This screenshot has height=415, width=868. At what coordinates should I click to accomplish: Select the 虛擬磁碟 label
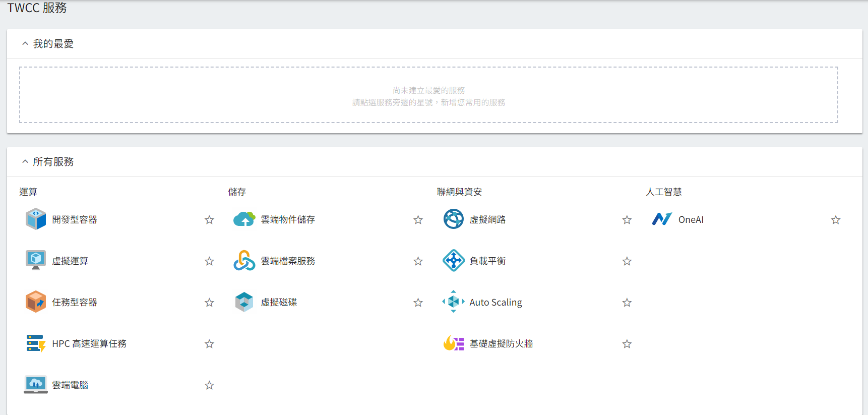point(279,303)
